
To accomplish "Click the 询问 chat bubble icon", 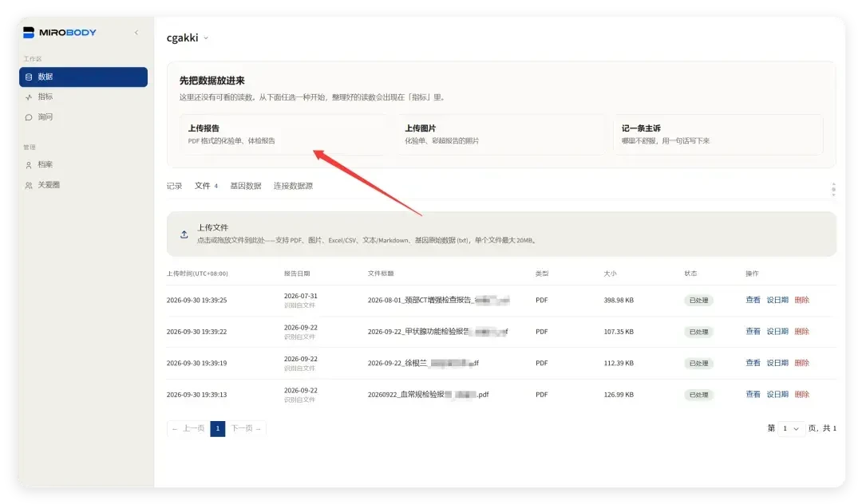I will tap(29, 117).
